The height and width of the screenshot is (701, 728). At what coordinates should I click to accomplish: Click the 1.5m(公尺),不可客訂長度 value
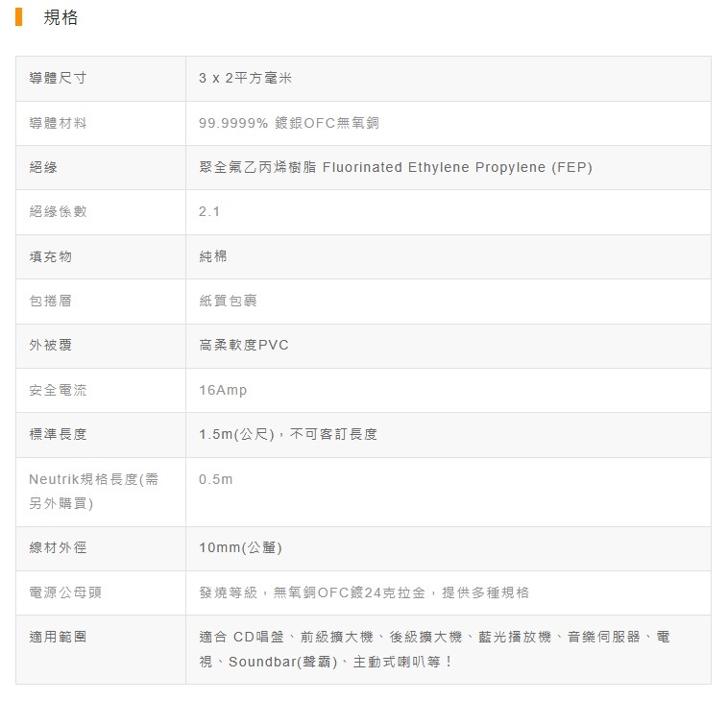288,434
